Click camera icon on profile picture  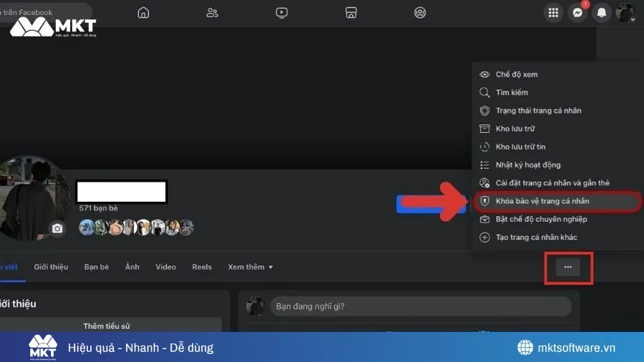(x=57, y=229)
